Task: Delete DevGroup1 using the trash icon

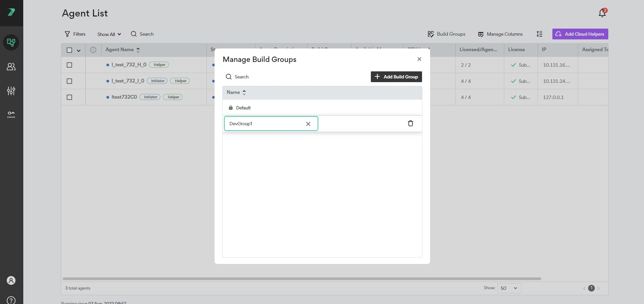Action: pos(410,123)
